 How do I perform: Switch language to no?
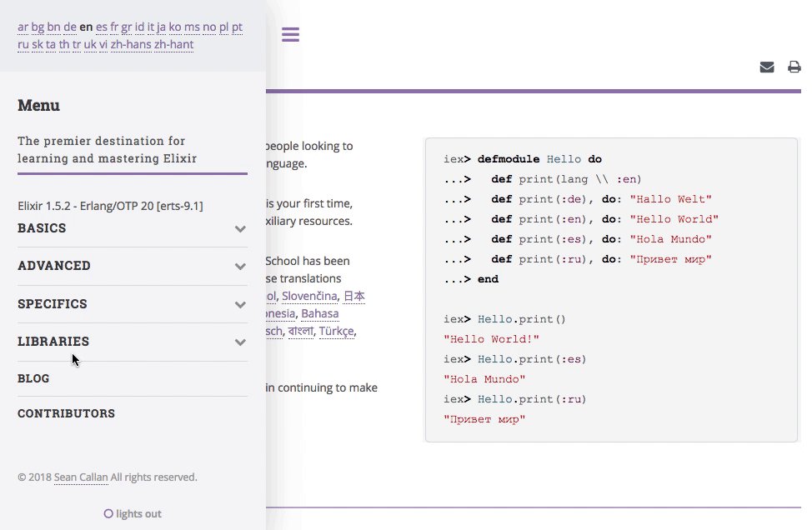pos(209,27)
